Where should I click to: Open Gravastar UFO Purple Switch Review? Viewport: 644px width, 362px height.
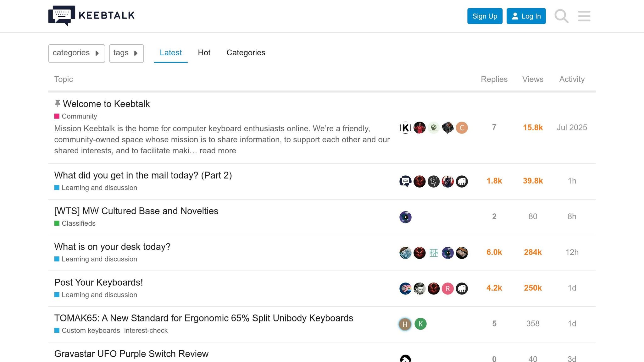[x=131, y=354]
